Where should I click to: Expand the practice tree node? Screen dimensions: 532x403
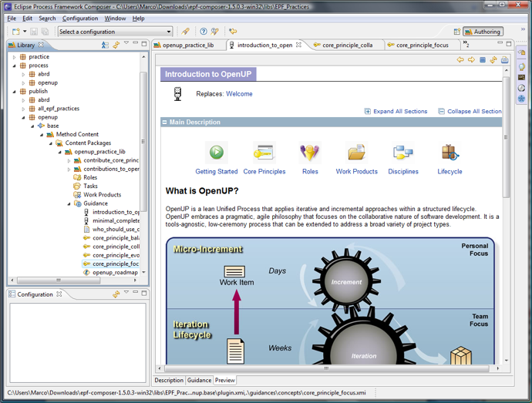(14, 57)
